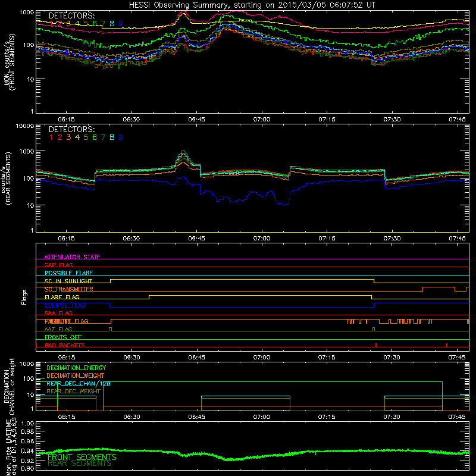Click the 07:45 time label under rear segments plot
The width and height of the screenshot is (476, 476).
(457, 239)
